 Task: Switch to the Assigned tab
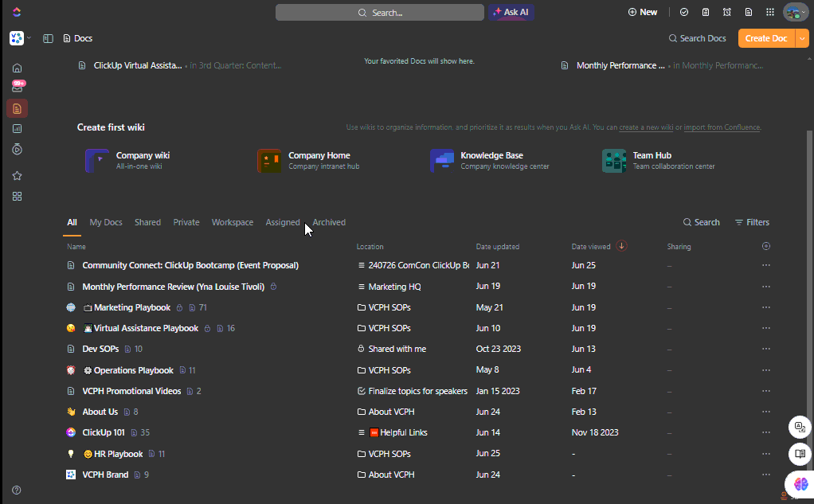tap(283, 222)
